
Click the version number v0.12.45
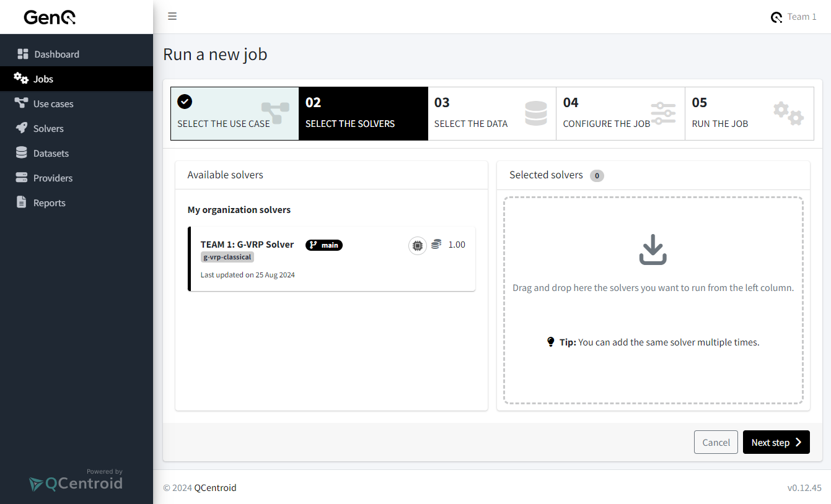tap(804, 488)
